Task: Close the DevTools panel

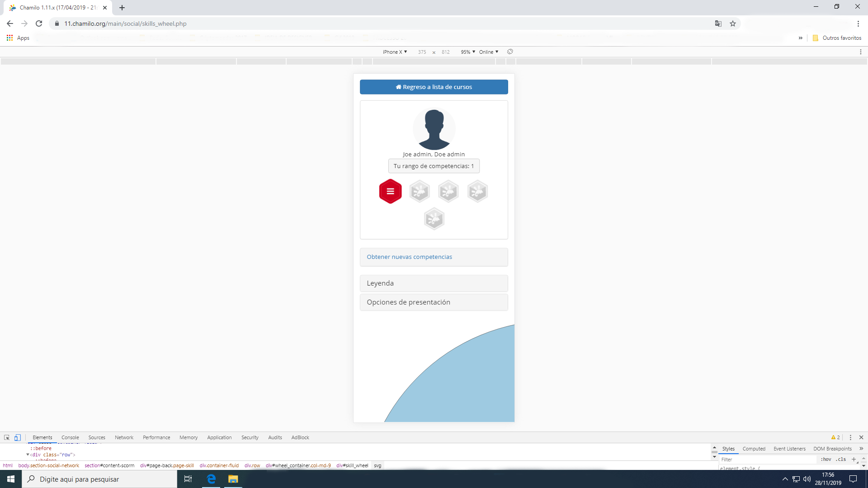Action: point(861,437)
